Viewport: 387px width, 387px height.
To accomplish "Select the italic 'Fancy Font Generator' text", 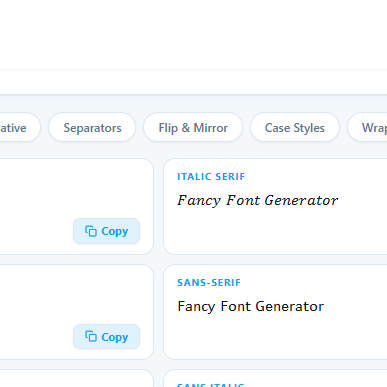I will [258, 200].
